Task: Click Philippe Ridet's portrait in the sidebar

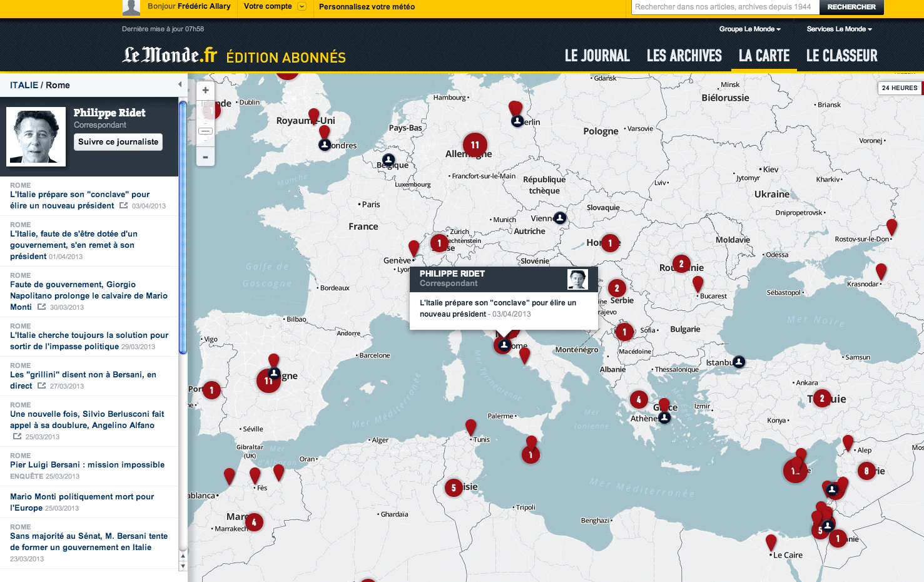Action: 36,136
